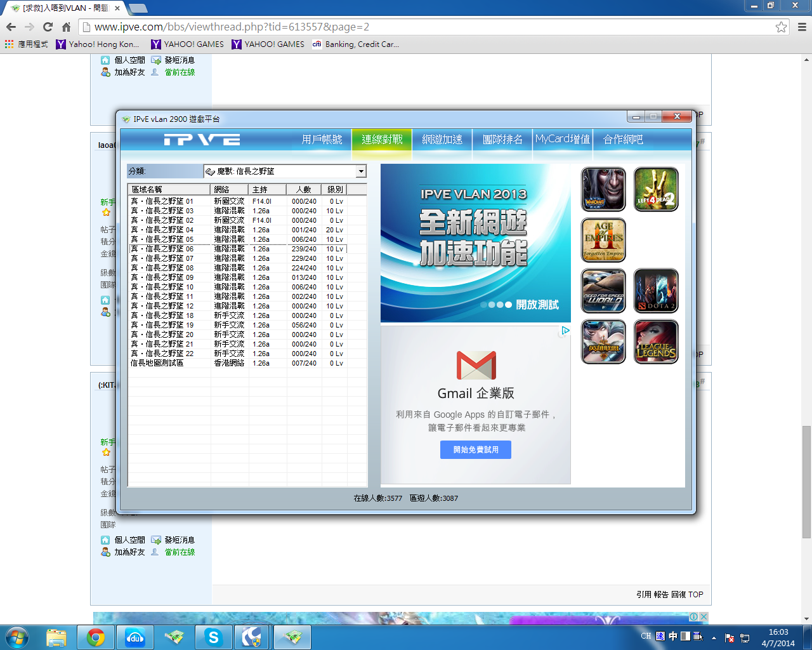The image size is (812, 650).
Task: Select room 真・信長之野望 06
Action: tap(237, 249)
